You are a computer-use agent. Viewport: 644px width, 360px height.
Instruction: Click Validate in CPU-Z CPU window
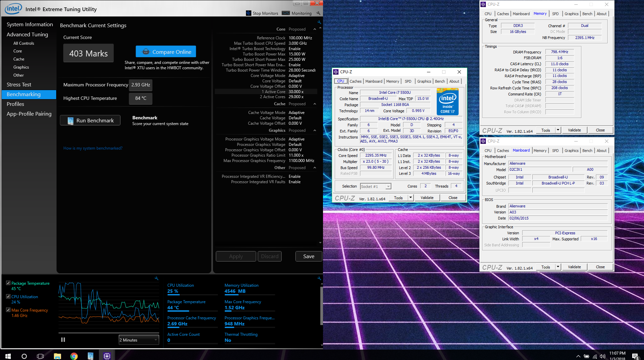427,198
